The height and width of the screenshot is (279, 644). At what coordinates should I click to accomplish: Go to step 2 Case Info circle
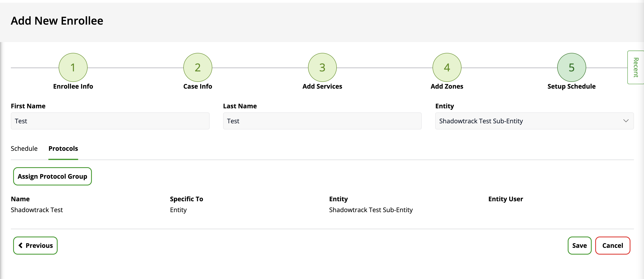pyautogui.click(x=198, y=67)
